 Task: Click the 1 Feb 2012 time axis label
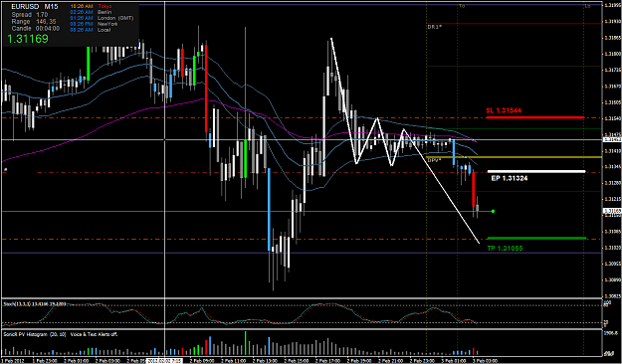(x=13, y=360)
